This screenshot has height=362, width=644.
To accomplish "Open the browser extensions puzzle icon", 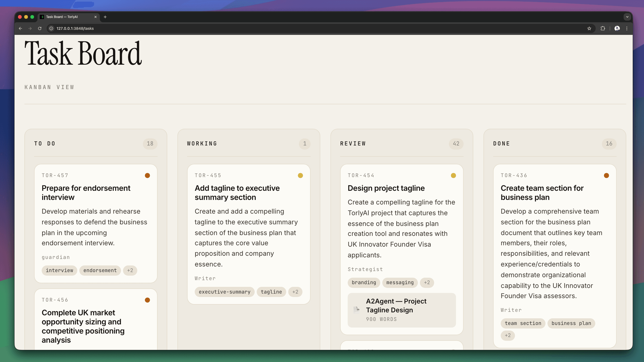I will pyautogui.click(x=603, y=28).
